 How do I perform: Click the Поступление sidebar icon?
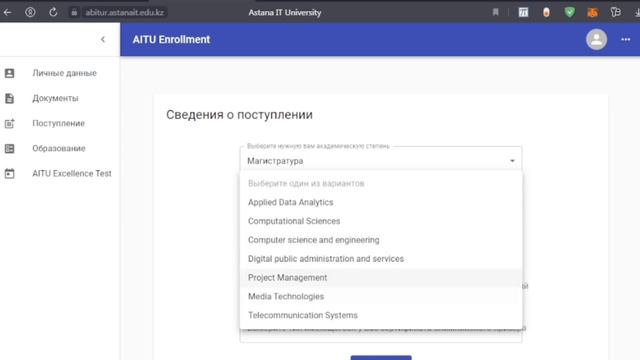(9, 123)
